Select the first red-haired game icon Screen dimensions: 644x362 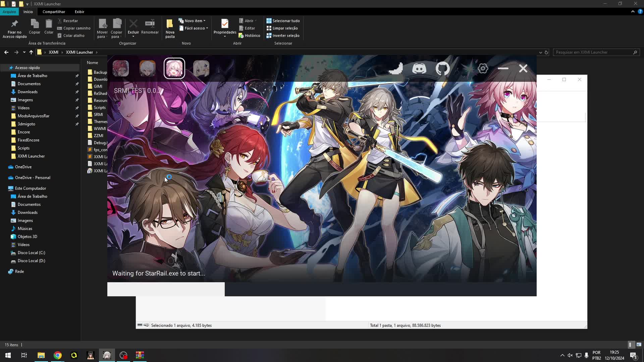coord(121,68)
